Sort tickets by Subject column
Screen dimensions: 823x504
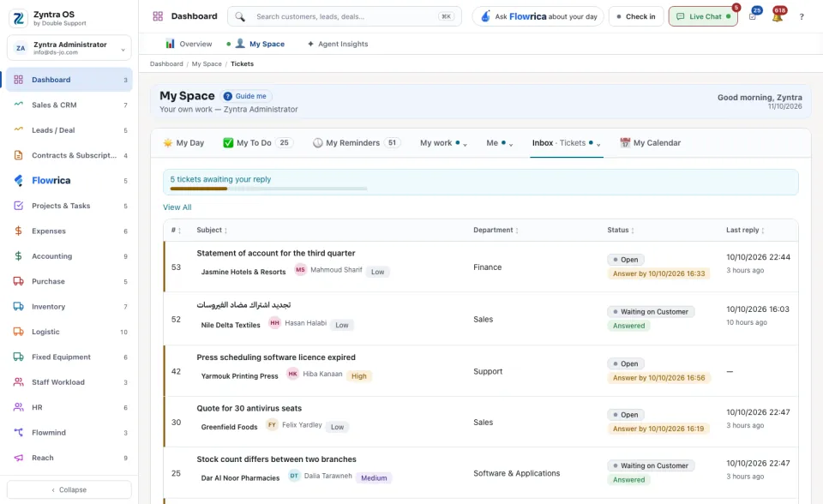pyautogui.click(x=212, y=230)
